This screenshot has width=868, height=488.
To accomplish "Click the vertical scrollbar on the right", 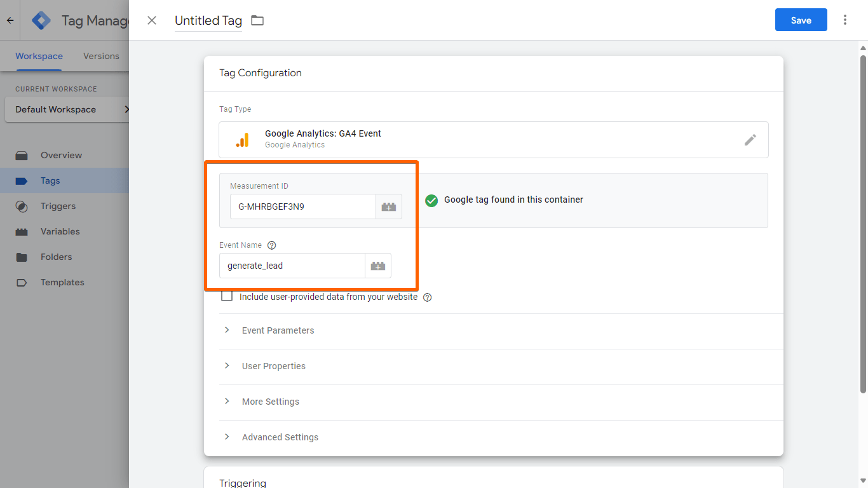I will click(x=863, y=222).
